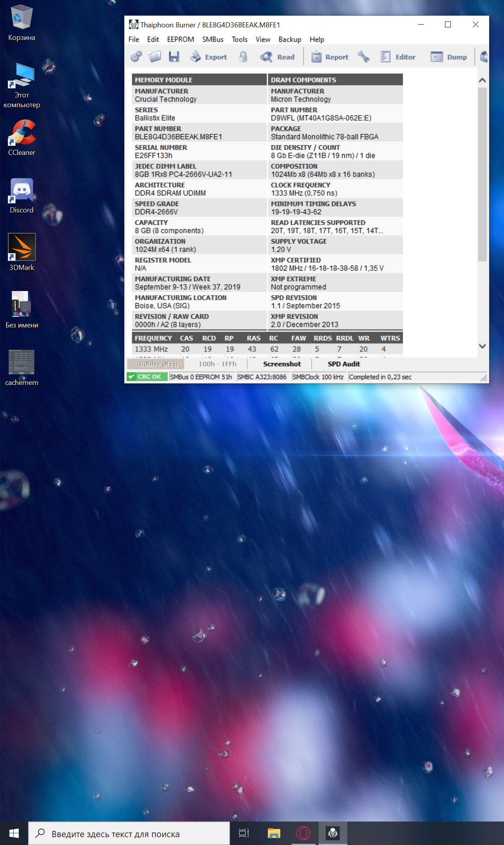504x845 pixels.
Task: Open Opera browser from the taskbar
Action: click(303, 833)
